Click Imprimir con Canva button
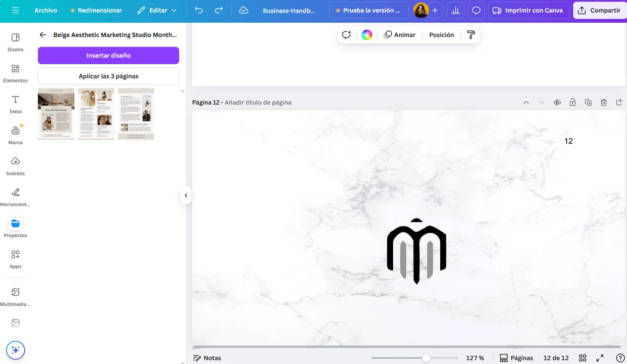 click(x=529, y=10)
